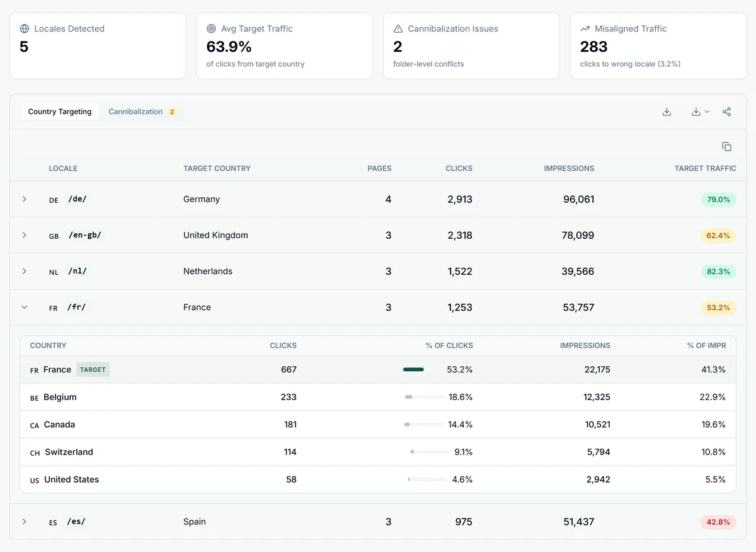The height and width of the screenshot is (552, 756).
Task: Click the 42.8% red traffic badge
Action: click(x=718, y=522)
